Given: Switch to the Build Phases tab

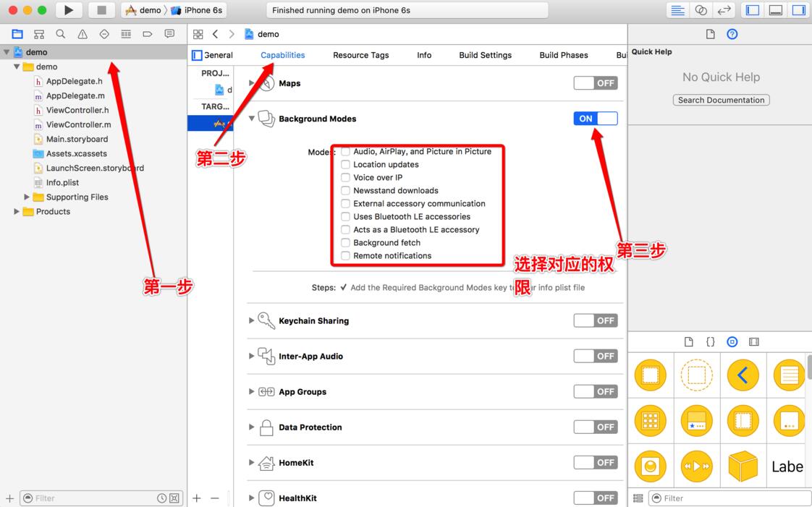Looking at the screenshot, I should click(x=564, y=55).
